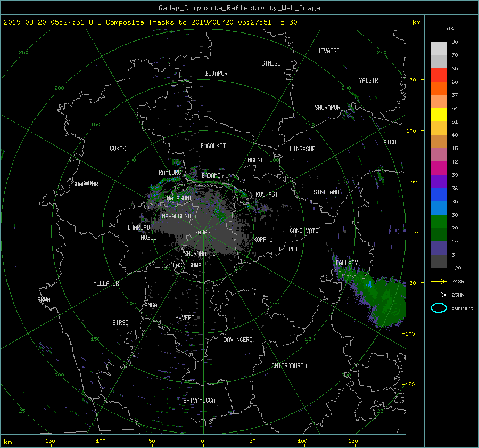This screenshot has width=479, height=448.
Task: Select the bright green 20 dBZ swatch
Action: pyautogui.click(x=439, y=222)
